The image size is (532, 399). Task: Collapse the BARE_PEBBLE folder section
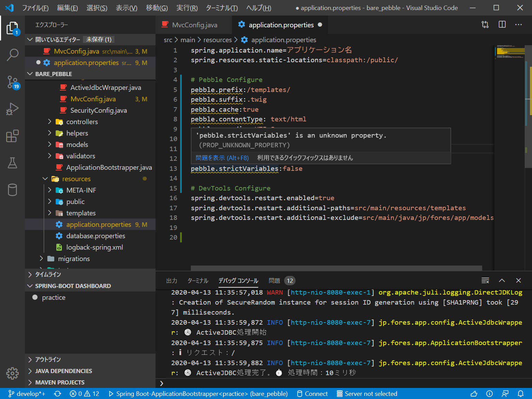[30, 74]
